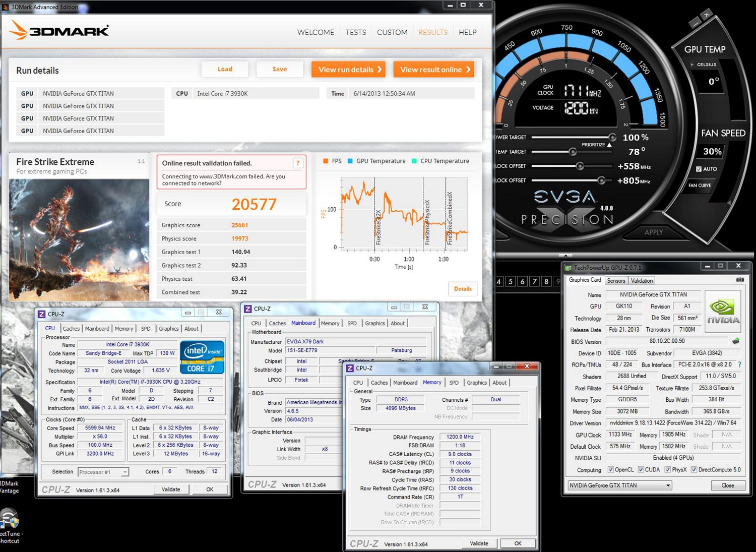
Task: Toggle the PhysX checkbox in GPU-Z
Action: (667, 470)
